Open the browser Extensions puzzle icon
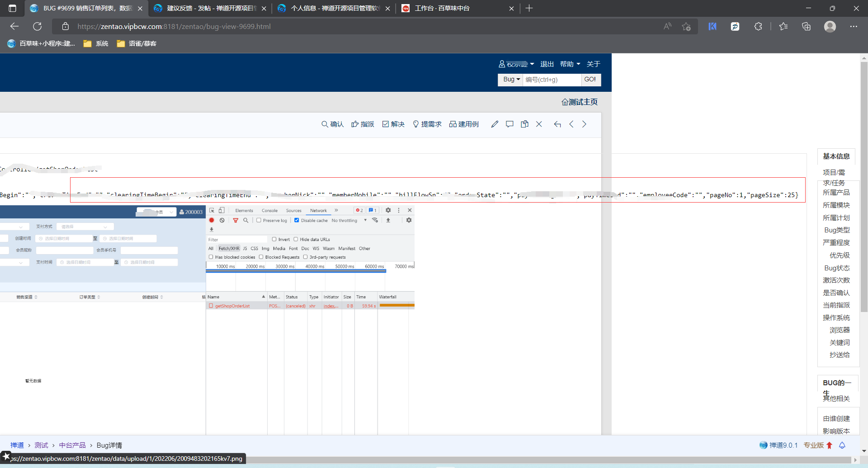868x468 pixels. 758,27
